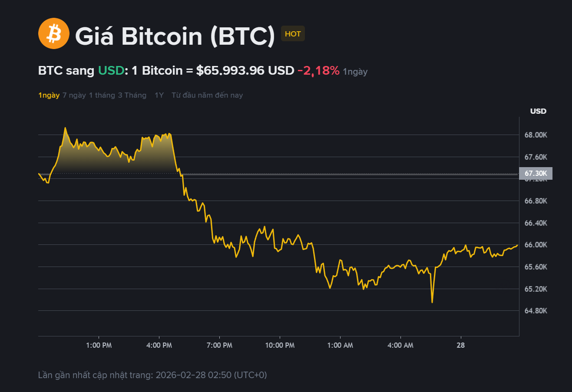The image size is (572, 392).
Task: Show Từ đầu năm đến nay range
Action: 207,95
